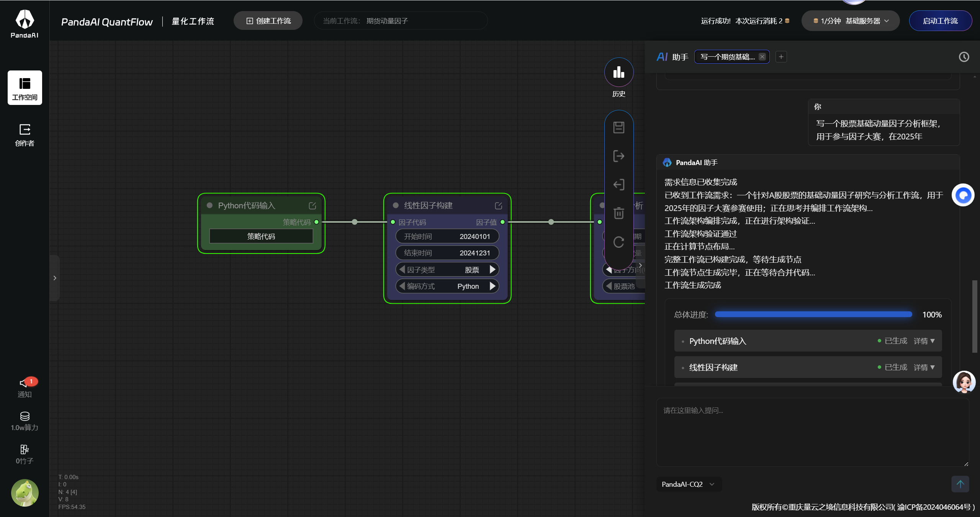Click the 启动工作流 button
This screenshot has height=517, width=980.
click(940, 21)
